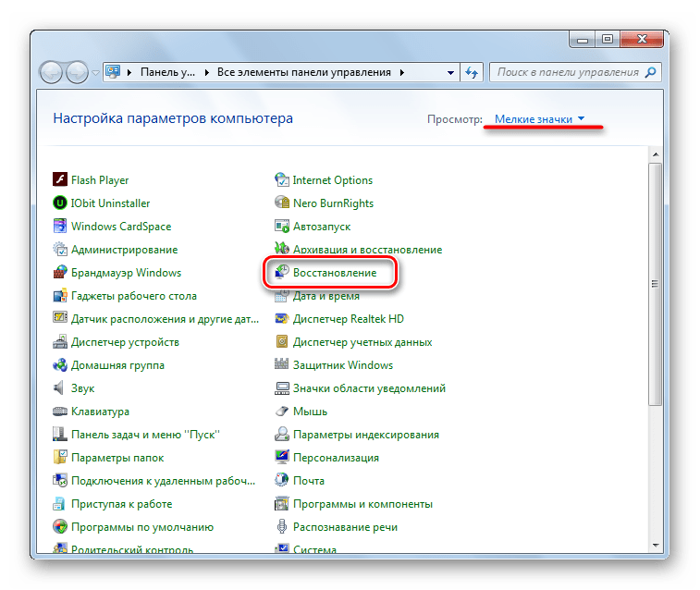Open the Распознавание речи microphone icon
This screenshot has width=700, height=590.
pyautogui.click(x=282, y=526)
